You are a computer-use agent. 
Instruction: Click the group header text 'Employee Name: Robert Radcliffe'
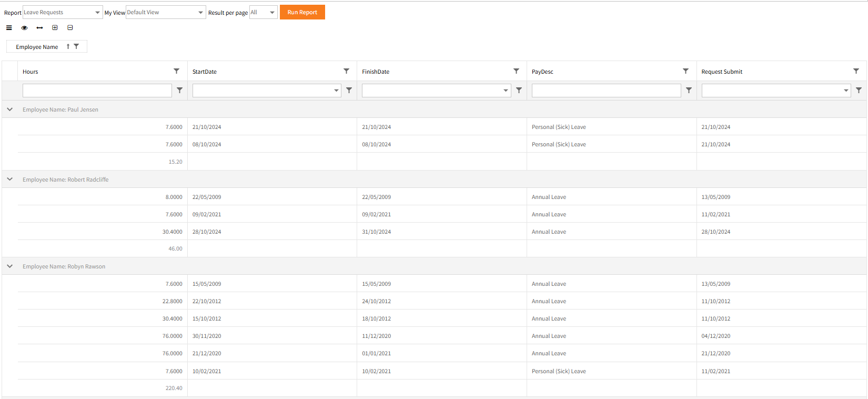[66, 179]
